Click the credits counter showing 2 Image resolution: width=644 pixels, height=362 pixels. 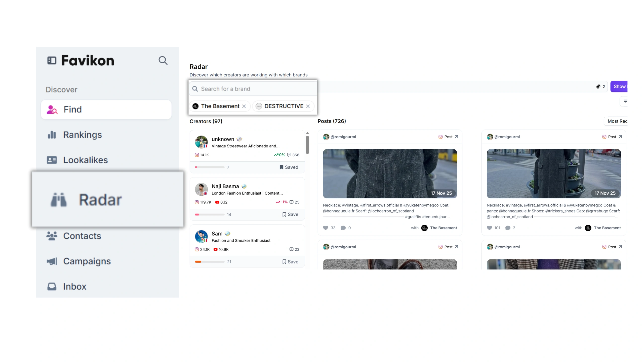[x=600, y=87]
